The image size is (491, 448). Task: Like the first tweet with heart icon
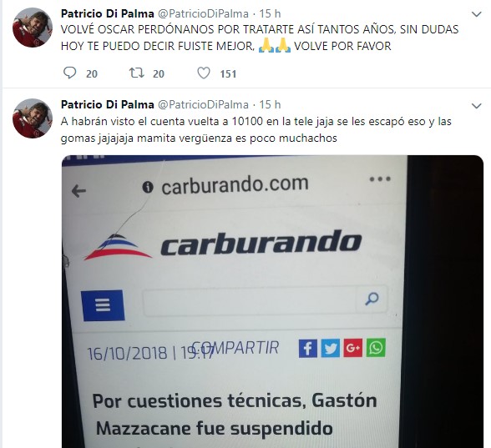[x=204, y=73]
